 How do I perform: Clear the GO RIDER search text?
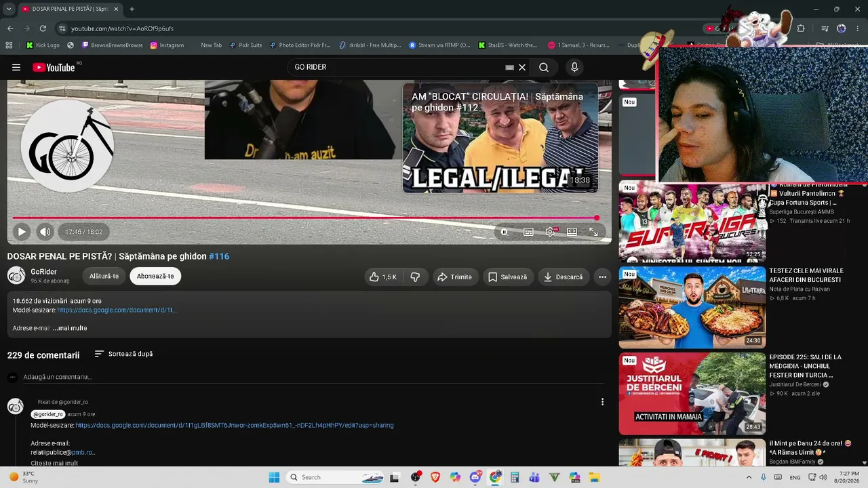pyautogui.click(x=522, y=67)
